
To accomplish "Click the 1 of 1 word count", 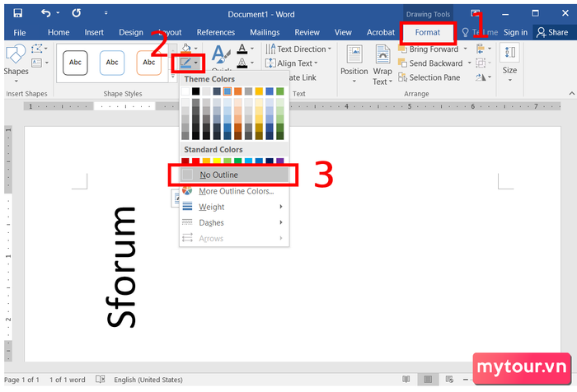I will click(68, 380).
